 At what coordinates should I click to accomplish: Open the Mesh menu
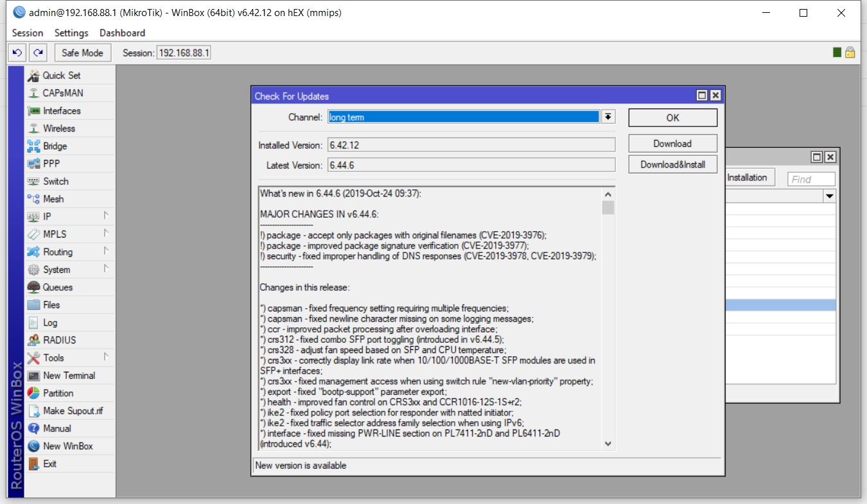pos(69,199)
